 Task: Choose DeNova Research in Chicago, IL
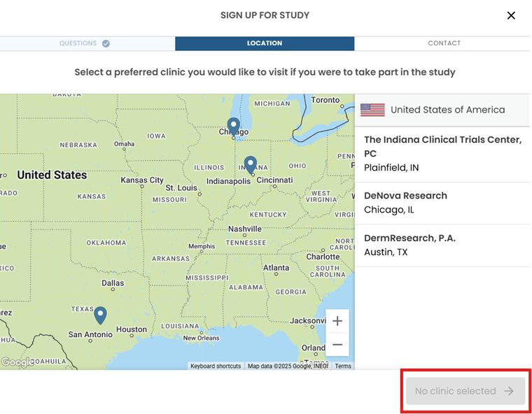[x=442, y=203]
